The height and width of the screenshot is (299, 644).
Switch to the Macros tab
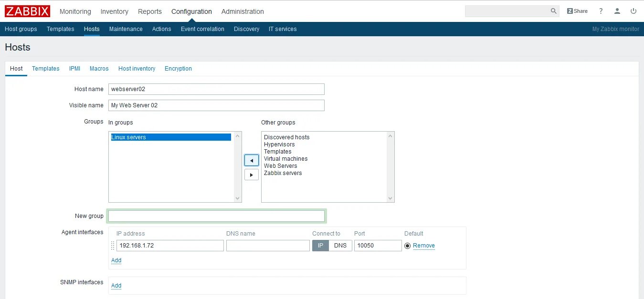coord(99,69)
